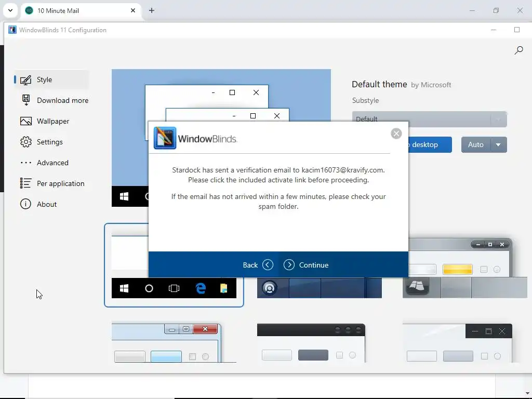Click the Auto button
Viewport: 532px width, 399px height.
[x=476, y=144]
